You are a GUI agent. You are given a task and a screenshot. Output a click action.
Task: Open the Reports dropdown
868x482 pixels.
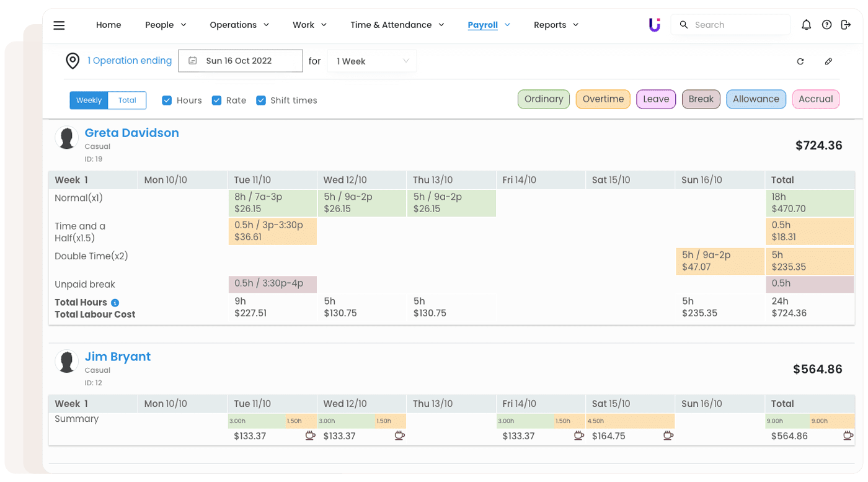556,25
